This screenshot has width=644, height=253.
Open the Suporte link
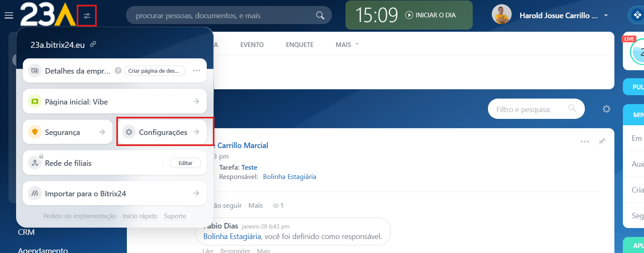point(175,216)
